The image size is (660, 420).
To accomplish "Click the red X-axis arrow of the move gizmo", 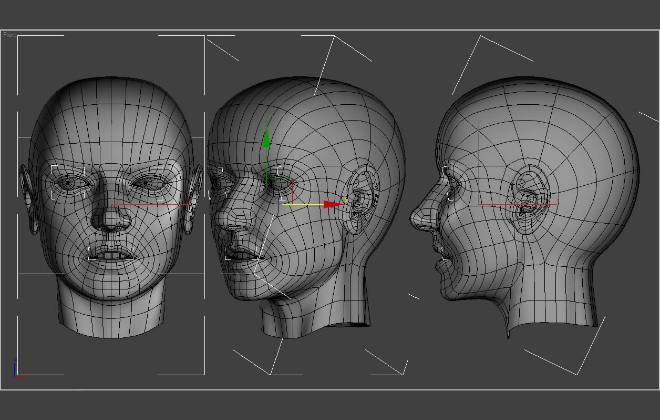I will (x=335, y=205).
